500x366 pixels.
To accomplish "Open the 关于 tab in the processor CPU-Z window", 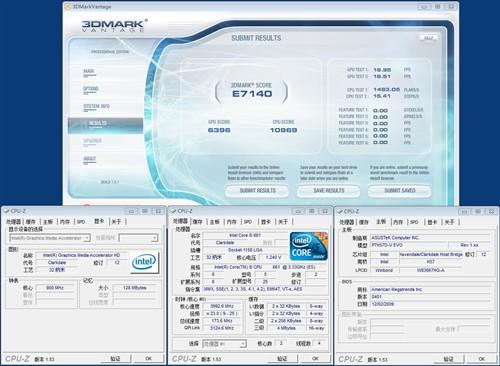I will (x=283, y=222).
